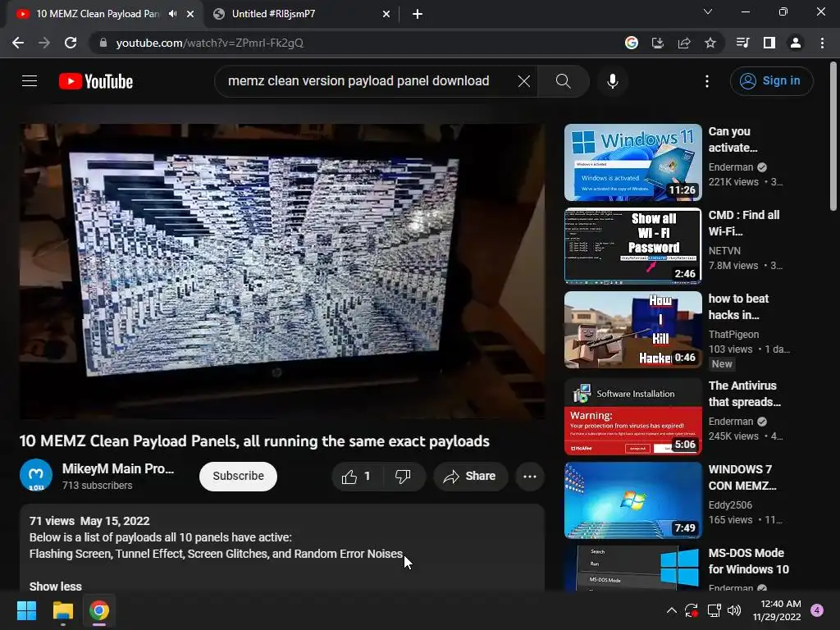Image resolution: width=840 pixels, height=630 pixels.
Task: Open the tab search chevron
Action: pyautogui.click(x=708, y=11)
